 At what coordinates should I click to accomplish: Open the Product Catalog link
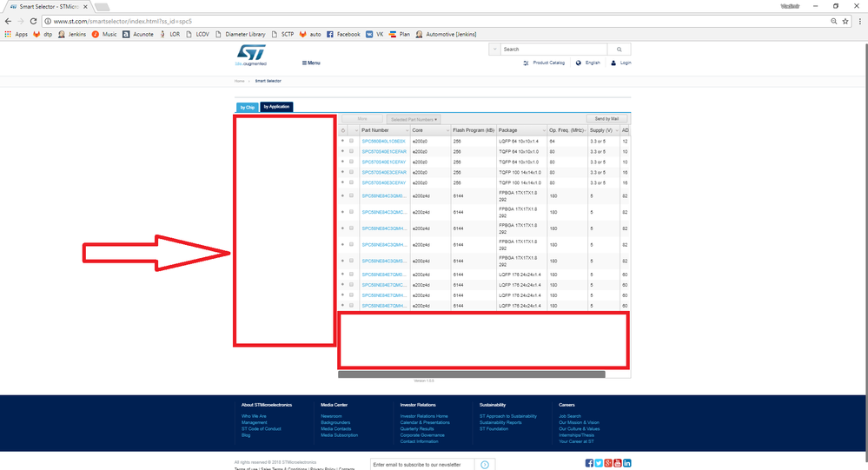pos(544,63)
